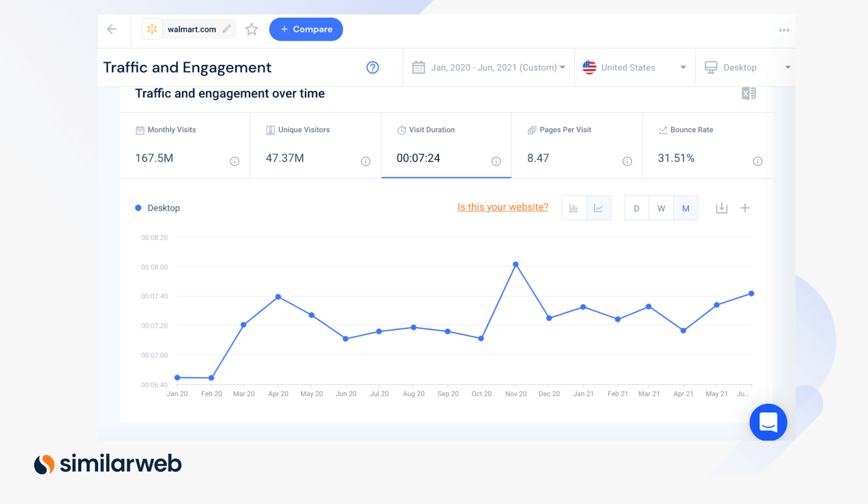The height and width of the screenshot is (504, 868).
Task: Click the Feb 20 data point
Action: point(211,378)
